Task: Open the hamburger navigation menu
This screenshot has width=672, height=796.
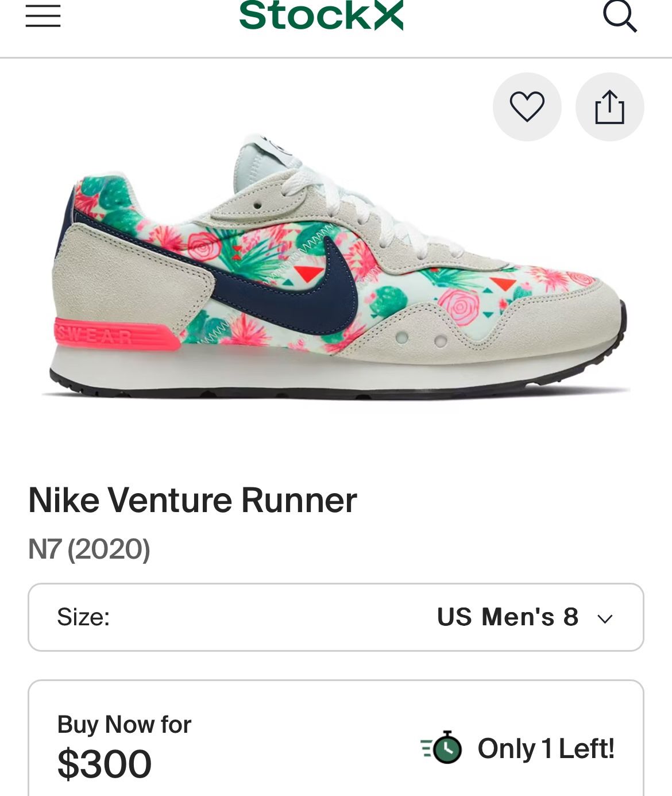Action: click(x=43, y=16)
